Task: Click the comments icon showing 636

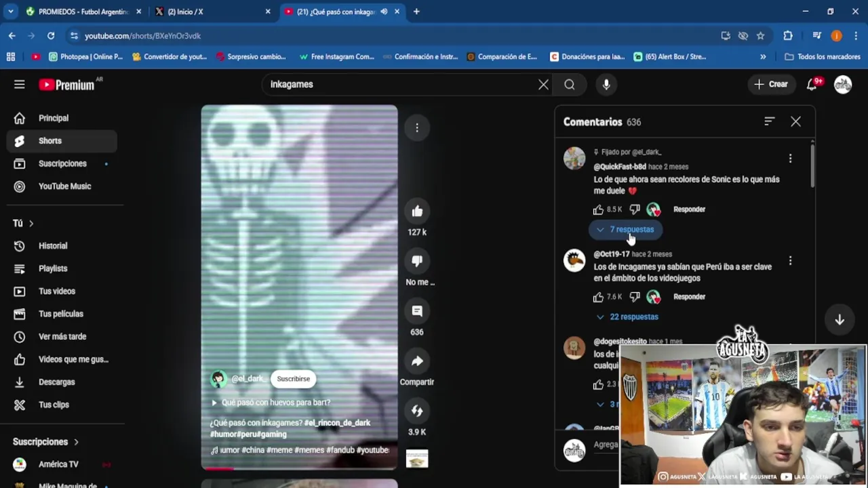Action: tap(417, 311)
